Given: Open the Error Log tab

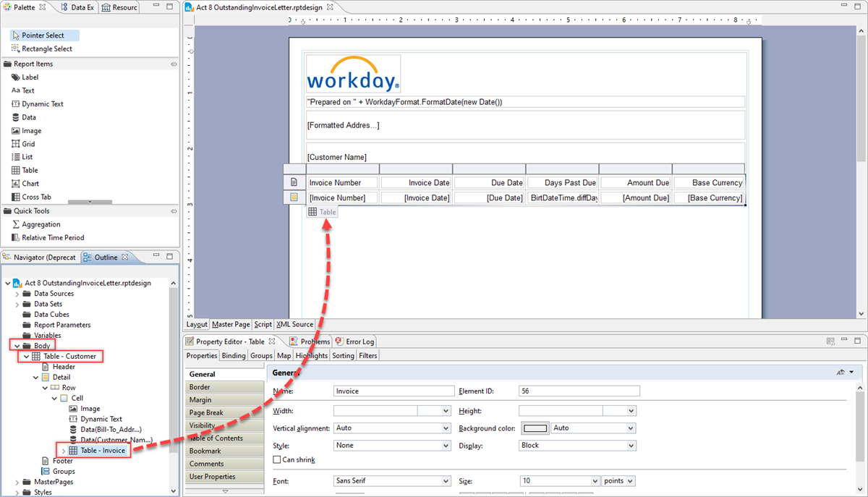Looking at the screenshot, I should (x=354, y=341).
